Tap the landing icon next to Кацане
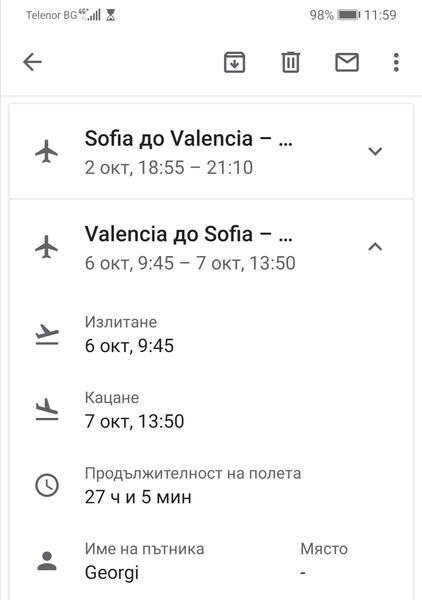Viewport: 422px width, 600px height. 47,410
